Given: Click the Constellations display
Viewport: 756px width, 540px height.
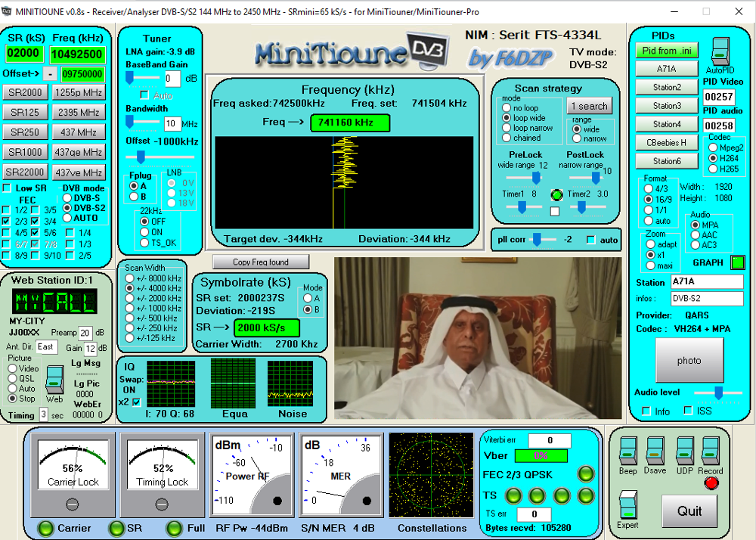Looking at the screenshot, I should [x=431, y=475].
